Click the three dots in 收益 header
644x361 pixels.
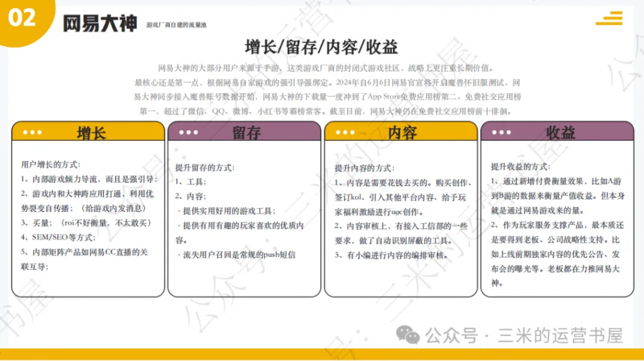pyautogui.click(x=501, y=133)
